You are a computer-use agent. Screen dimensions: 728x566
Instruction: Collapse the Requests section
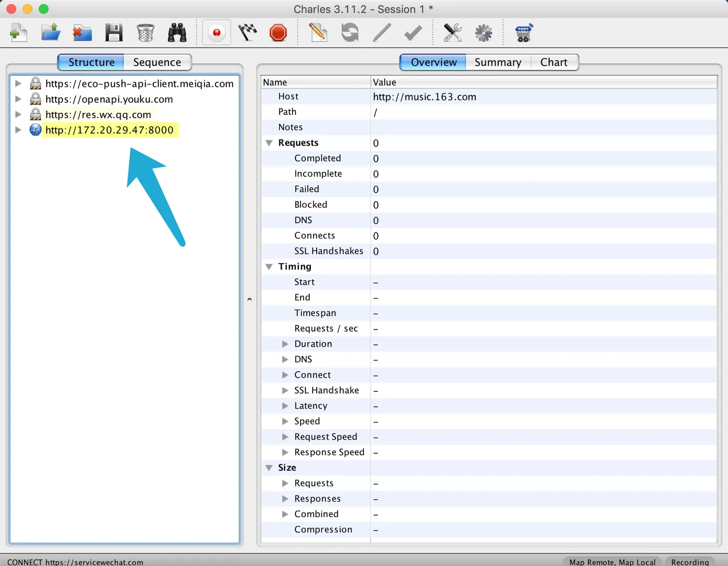click(x=269, y=143)
